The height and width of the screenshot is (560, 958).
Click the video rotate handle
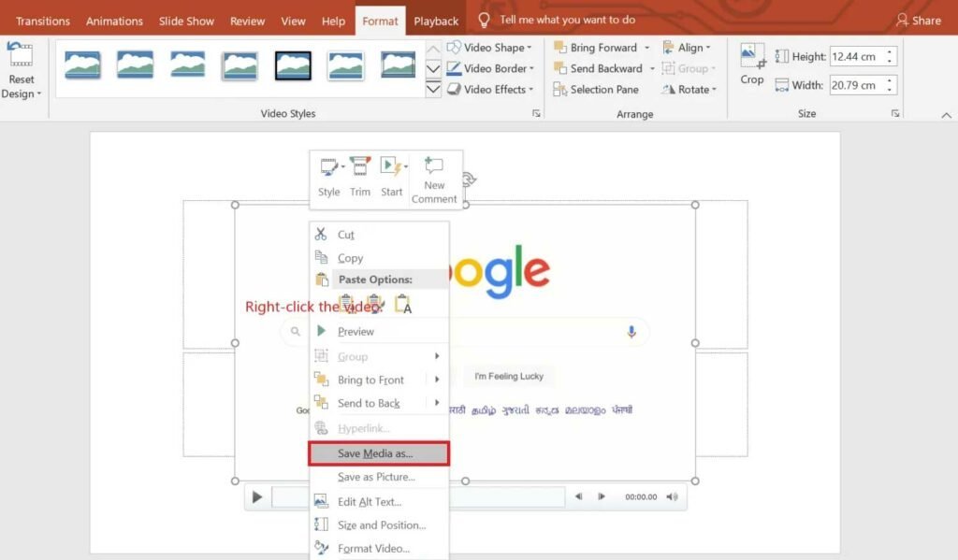[470, 179]
